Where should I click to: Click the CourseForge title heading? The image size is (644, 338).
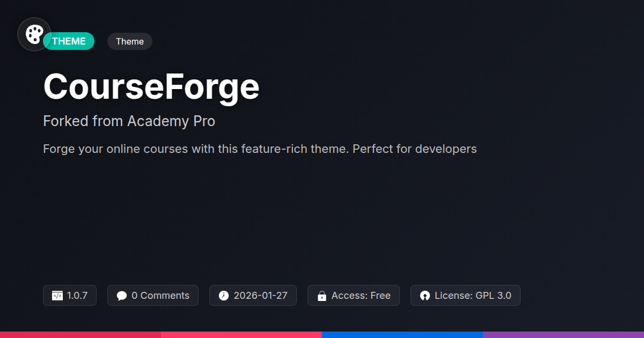tap(151, 87)
